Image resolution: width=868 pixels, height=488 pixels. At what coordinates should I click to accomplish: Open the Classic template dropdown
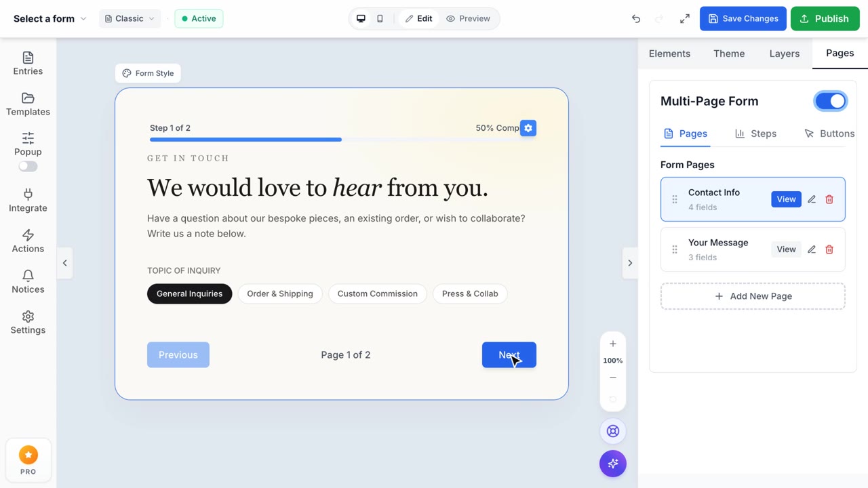(130, 19)
